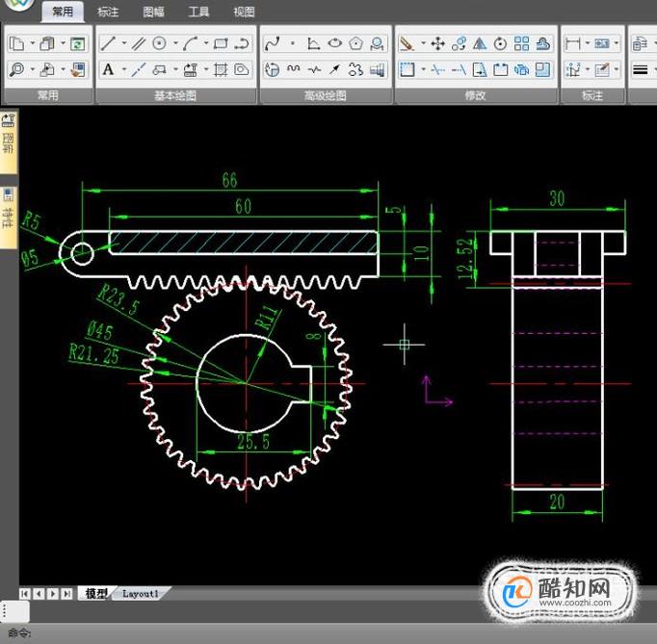Expand the Paste icon dropdown arrow

coord(64,42)
